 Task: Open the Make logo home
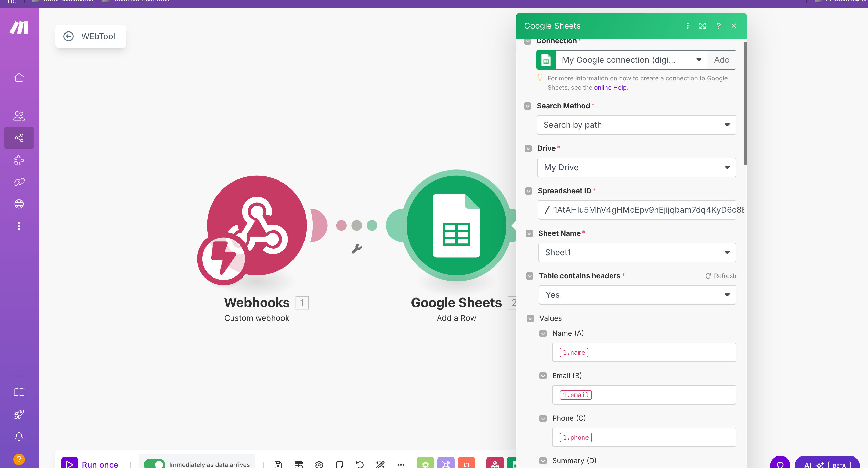pos(19,28)
